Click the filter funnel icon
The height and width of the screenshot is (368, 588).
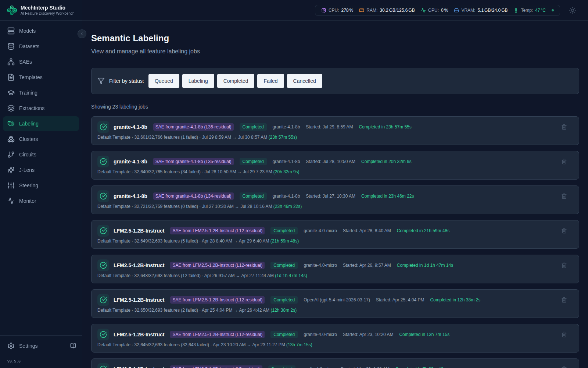pos(101,81)
